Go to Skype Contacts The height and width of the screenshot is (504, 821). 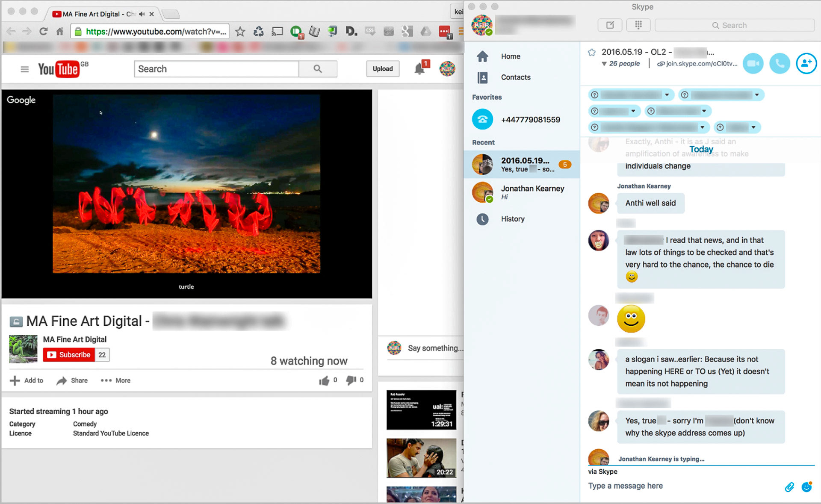click(515, 77)
